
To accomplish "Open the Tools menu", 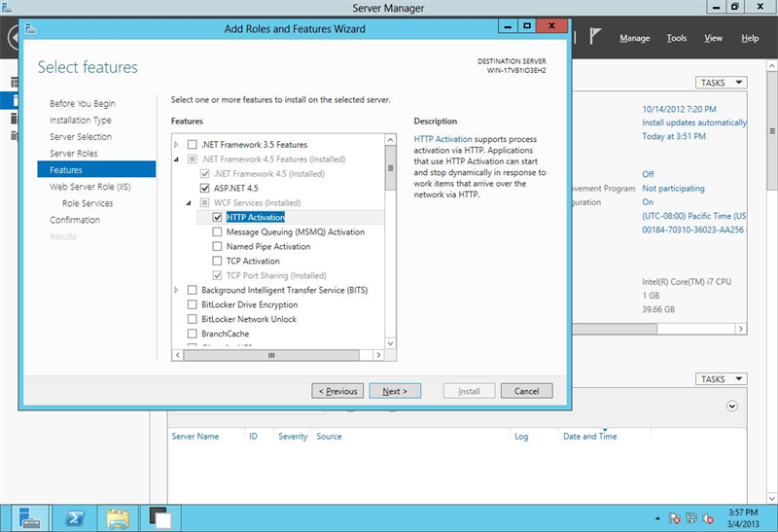I will (x=677, y=38).
